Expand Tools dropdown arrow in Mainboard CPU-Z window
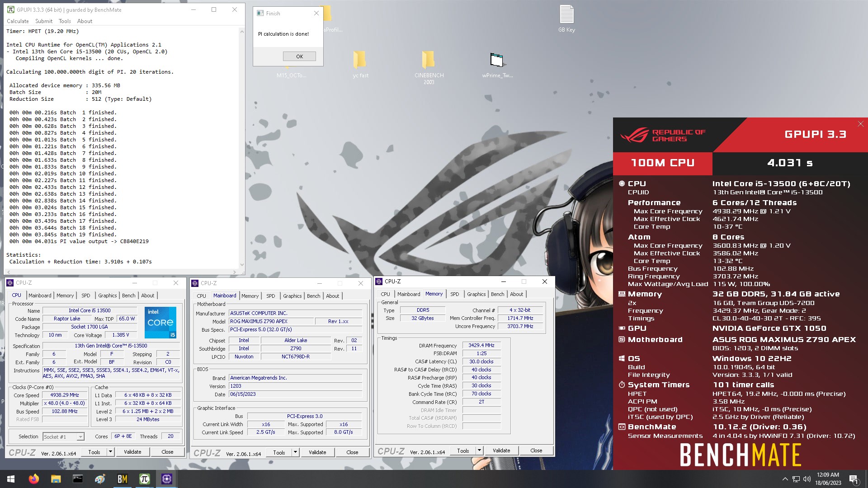This screenshot has width=868, height=488. 295,452
